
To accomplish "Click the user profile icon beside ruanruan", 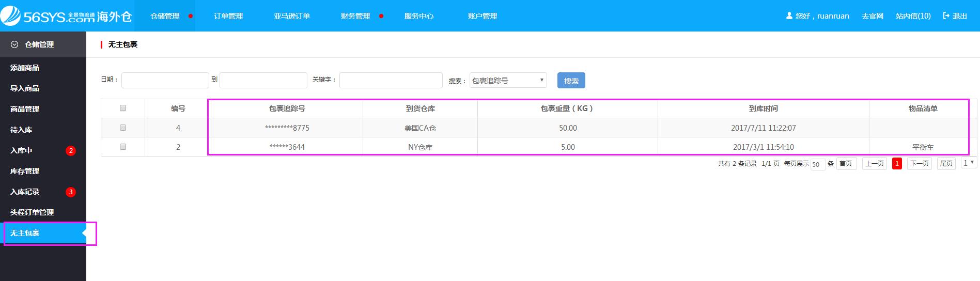I will (789, 16).
